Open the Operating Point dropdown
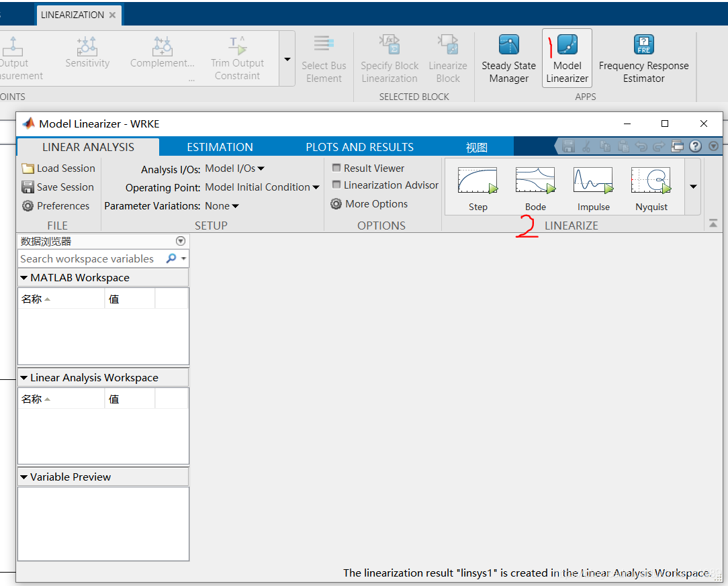The width and height of the screenshot is (728, 586). [262, 187]
